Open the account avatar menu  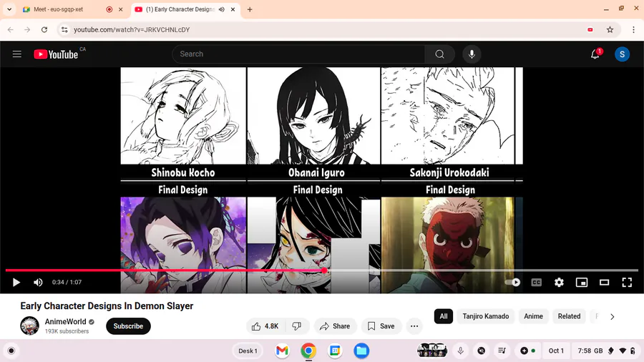[622, 54]
